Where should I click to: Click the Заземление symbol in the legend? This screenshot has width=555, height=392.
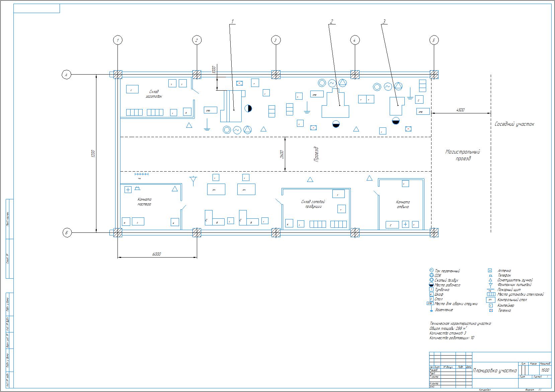coord(431,310)
